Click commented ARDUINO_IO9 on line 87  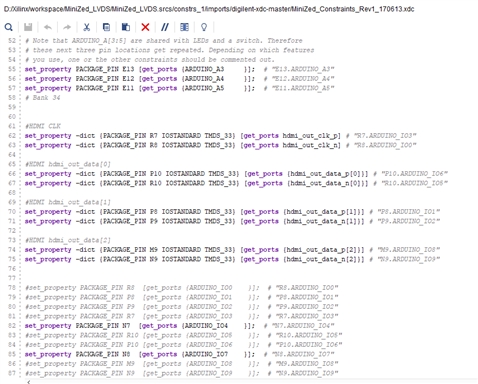point(211,373)
